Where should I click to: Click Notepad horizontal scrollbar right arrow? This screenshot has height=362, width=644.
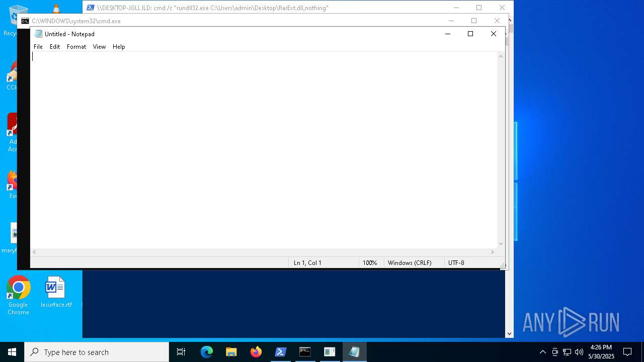coord(493,252)
